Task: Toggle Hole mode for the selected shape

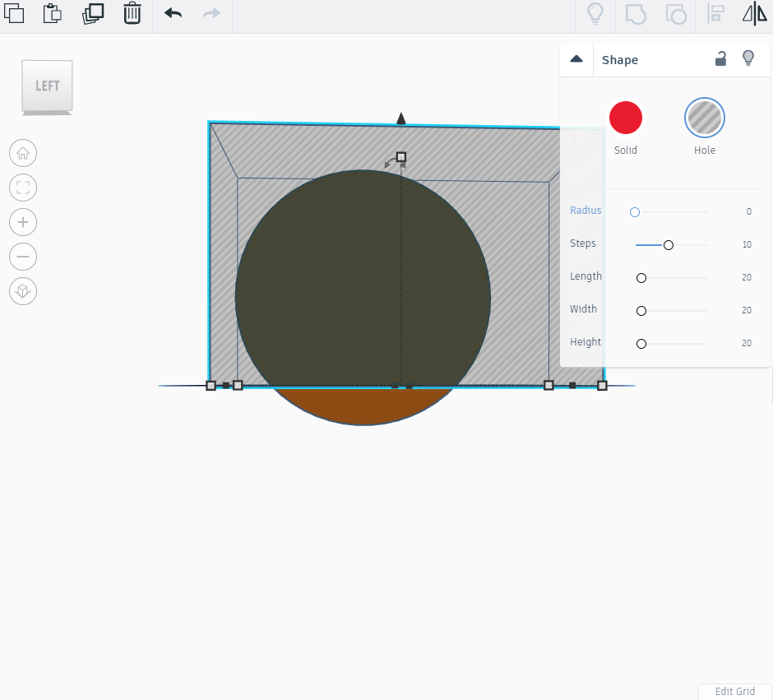Action: (x=705, y=117)
